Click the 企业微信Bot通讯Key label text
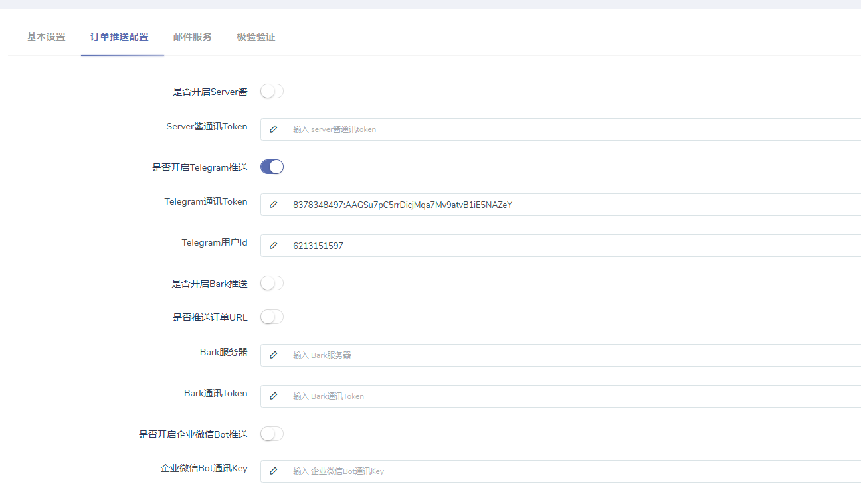This screenshot has width=861, height=504. [x=204, y=468]
